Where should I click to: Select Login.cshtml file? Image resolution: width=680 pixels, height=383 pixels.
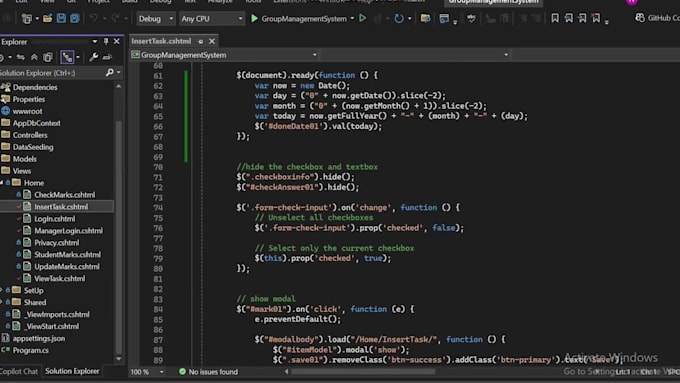[x=55, y=219]
